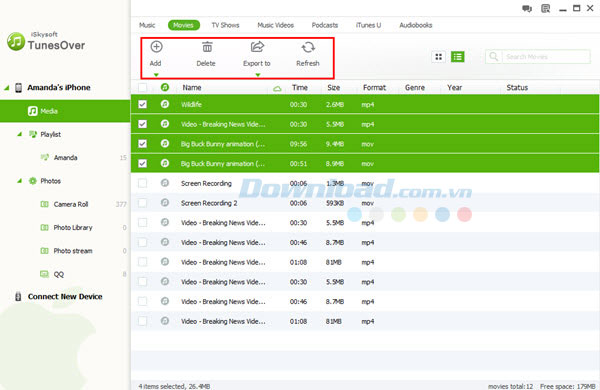Click the Playlist icon in sidebar

click(33, 134)
